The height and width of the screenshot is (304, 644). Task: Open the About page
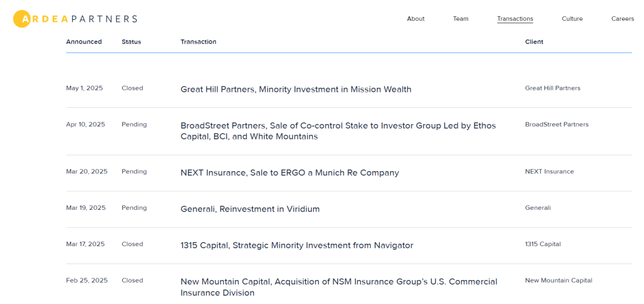pos(416,19)
